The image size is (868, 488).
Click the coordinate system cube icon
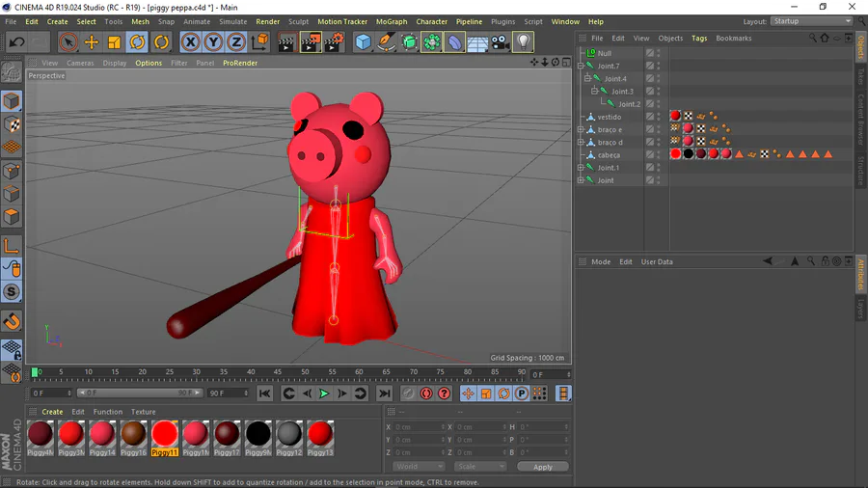(259, 42)
